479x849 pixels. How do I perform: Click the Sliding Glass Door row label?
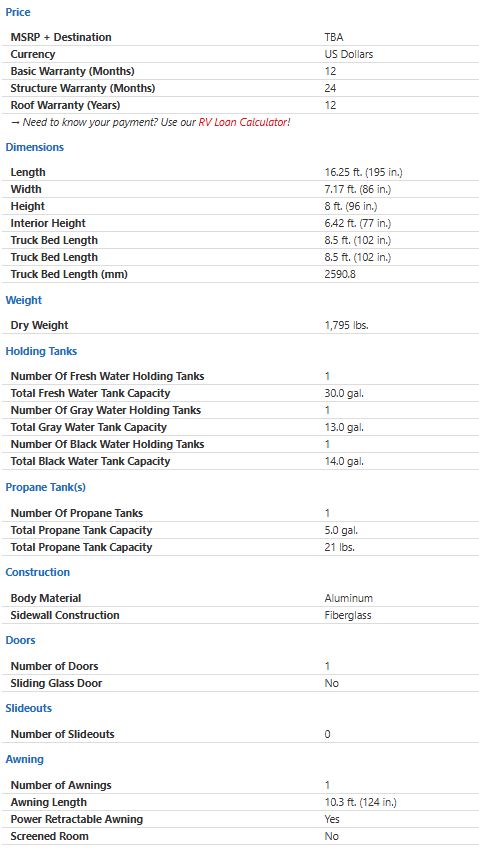click(56, 683)
